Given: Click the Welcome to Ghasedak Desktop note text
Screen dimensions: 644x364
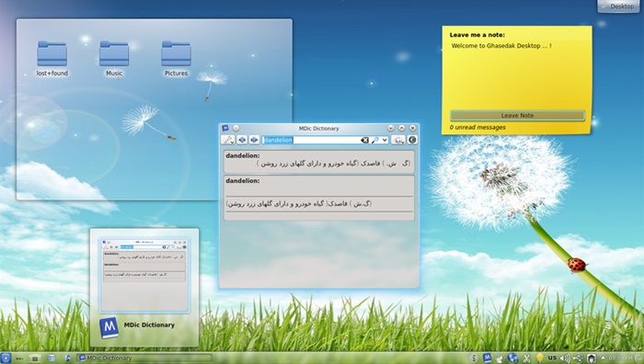Looking at the screenshot, I should tap(501, 46).
